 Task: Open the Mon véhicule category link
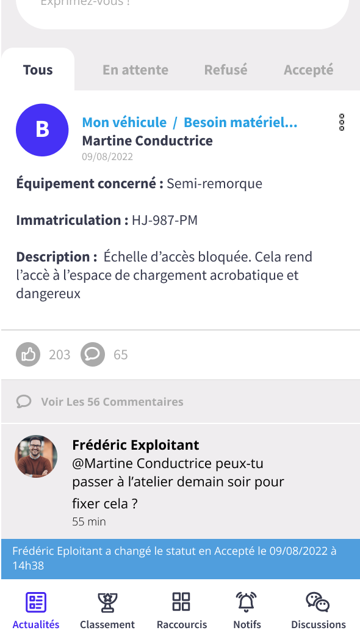pyautogui.click(x=124, y=122)
